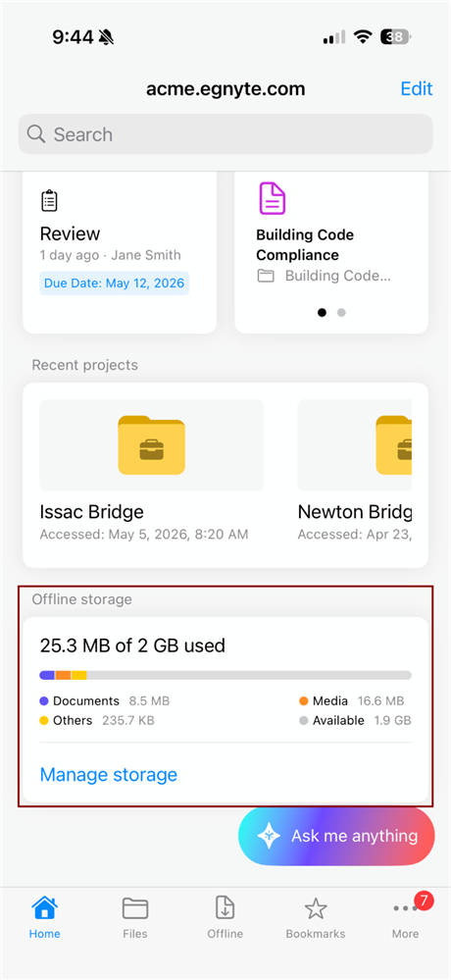Tap the Due Date May 12, 2026 tag
This screenshot has width=451, height=980.
tap(115, 284)
